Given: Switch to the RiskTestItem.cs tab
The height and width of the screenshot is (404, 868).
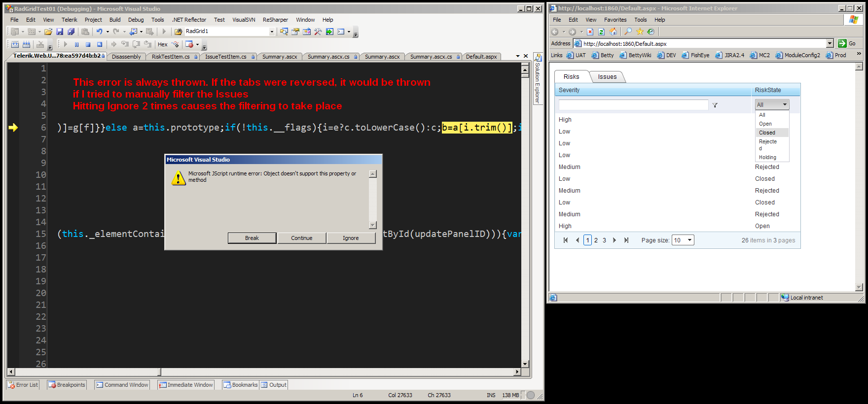Looking at the screenshot, I should [171, 57].
